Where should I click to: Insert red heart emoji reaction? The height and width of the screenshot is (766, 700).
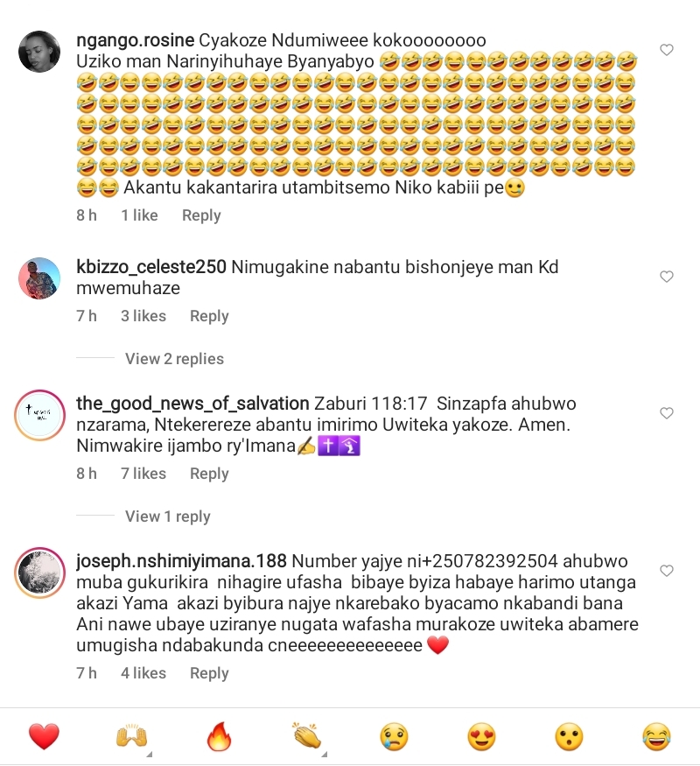[44, 736]
